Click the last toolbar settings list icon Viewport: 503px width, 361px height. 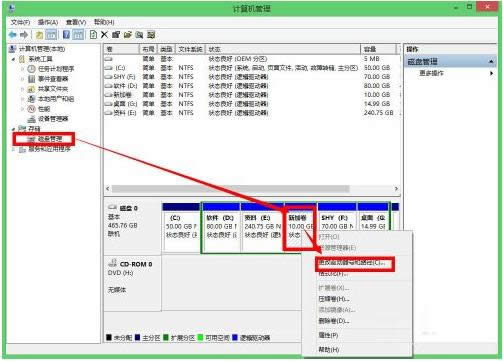pos(151,34)
